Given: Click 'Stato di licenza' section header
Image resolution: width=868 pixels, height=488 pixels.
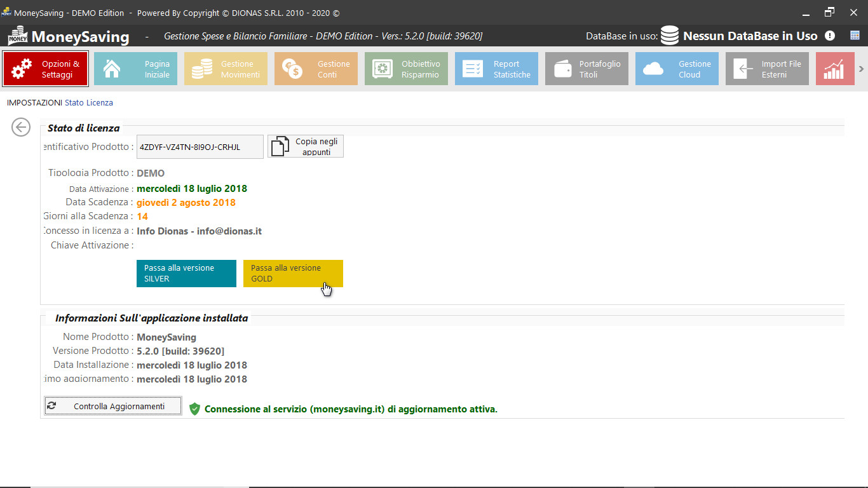Looking at the screenshot, I should [x=83, y=128].
